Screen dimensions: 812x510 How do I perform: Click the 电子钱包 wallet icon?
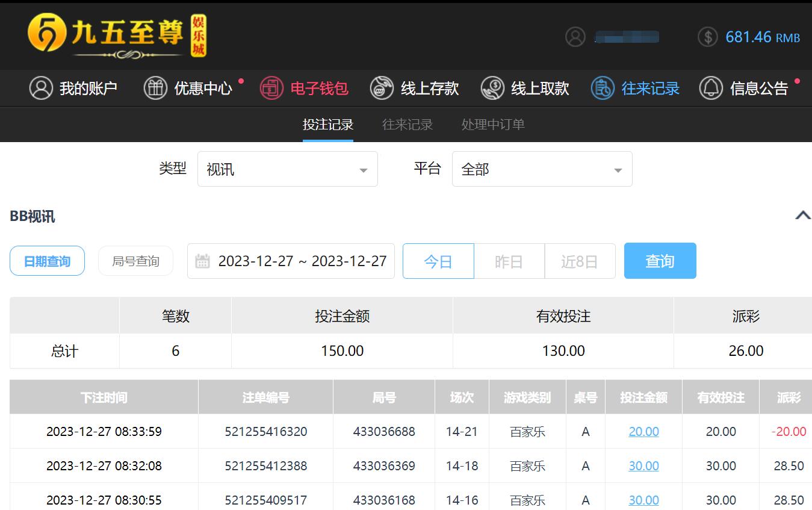click(271, 88)
